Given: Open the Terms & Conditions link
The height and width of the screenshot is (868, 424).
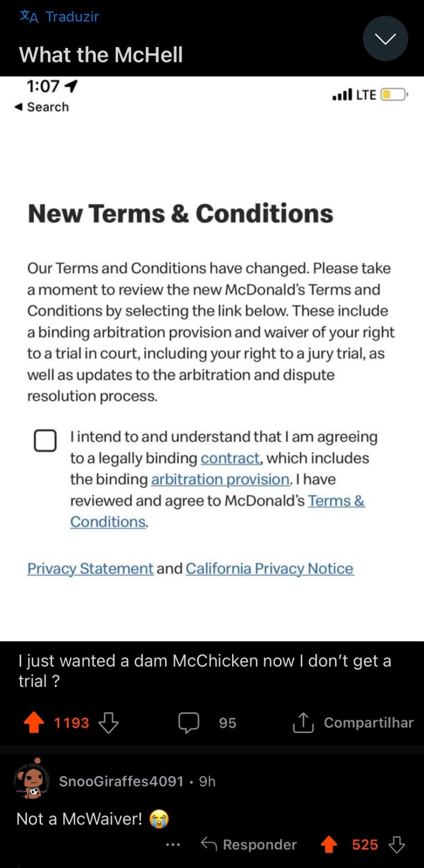Looking at the screenshot, I should click(x=336, y=500).
